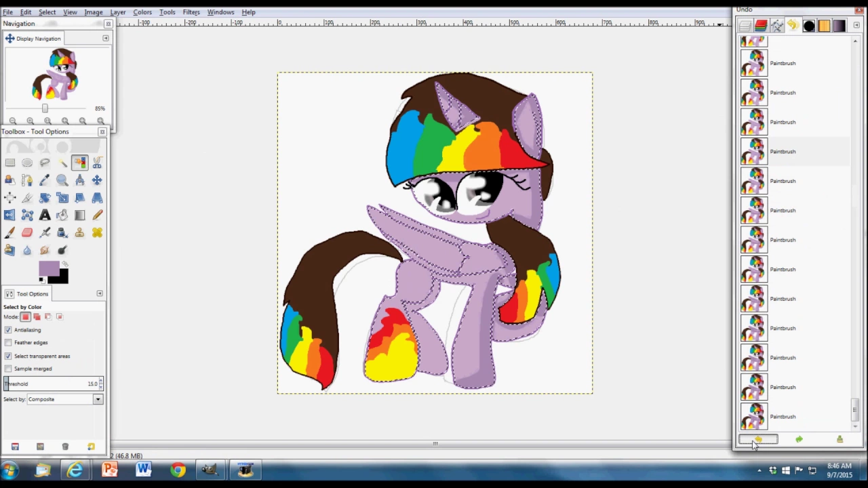Select the Bucket Fill tool
The width and height of the screenshot is (868, 488).
click(62, 216)
